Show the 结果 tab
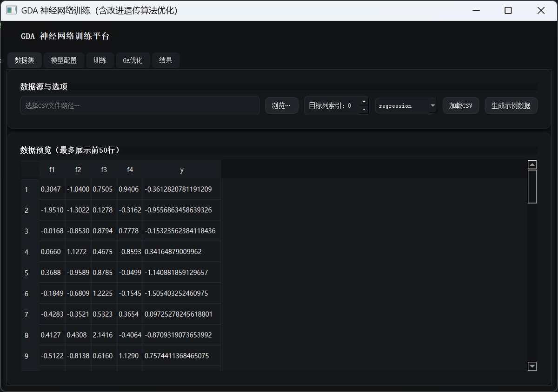This screenshot has height=392, width=558. [166, 60]
